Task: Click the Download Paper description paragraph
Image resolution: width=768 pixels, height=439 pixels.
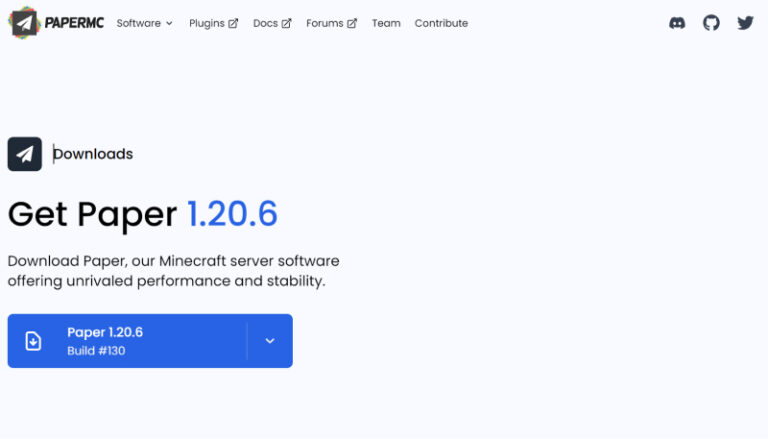Action: [173, 271]
